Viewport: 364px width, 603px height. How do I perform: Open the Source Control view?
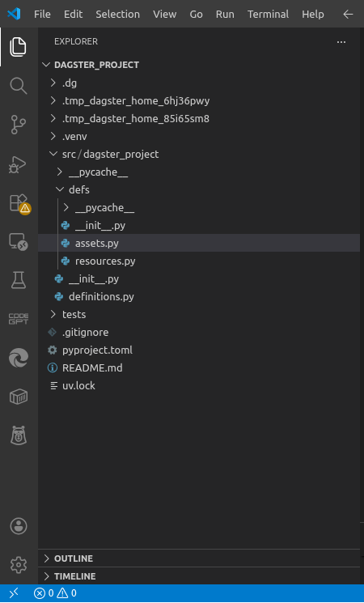[x=19, y=125]
